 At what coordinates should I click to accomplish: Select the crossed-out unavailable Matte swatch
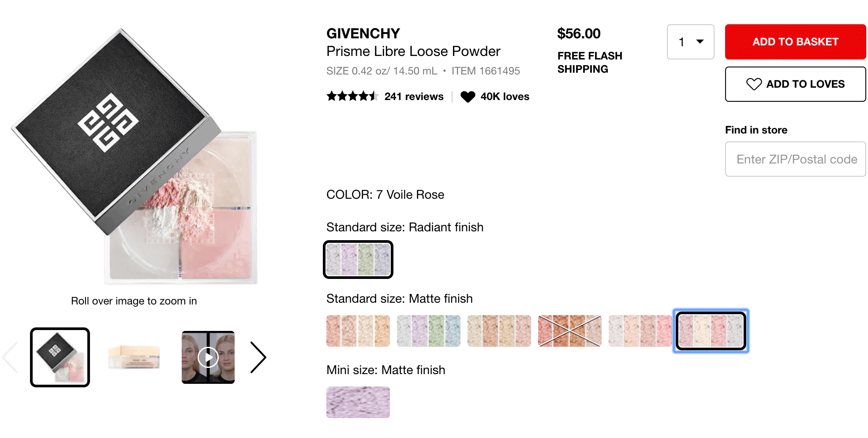pos(570,331)
